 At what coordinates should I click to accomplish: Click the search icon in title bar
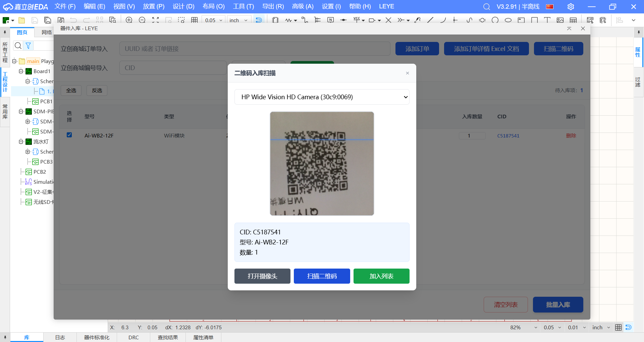coord(486,7)
